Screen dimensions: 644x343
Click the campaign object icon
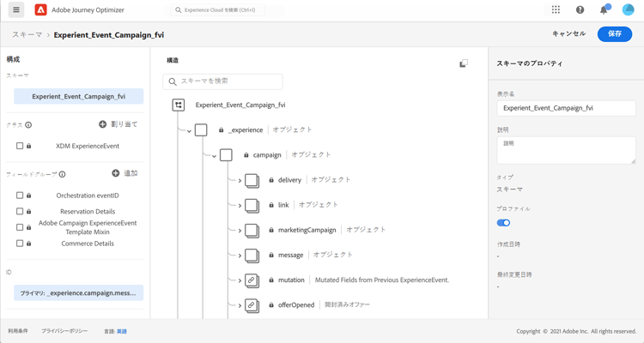(226, 155)
